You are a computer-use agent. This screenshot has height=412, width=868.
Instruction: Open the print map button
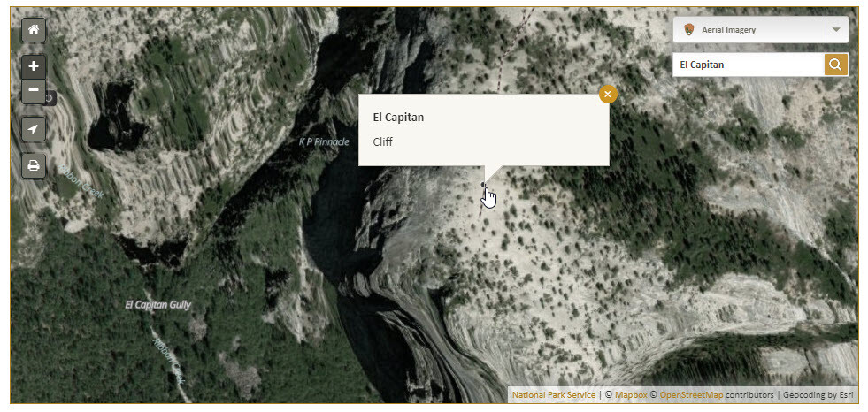click(34, 165)
